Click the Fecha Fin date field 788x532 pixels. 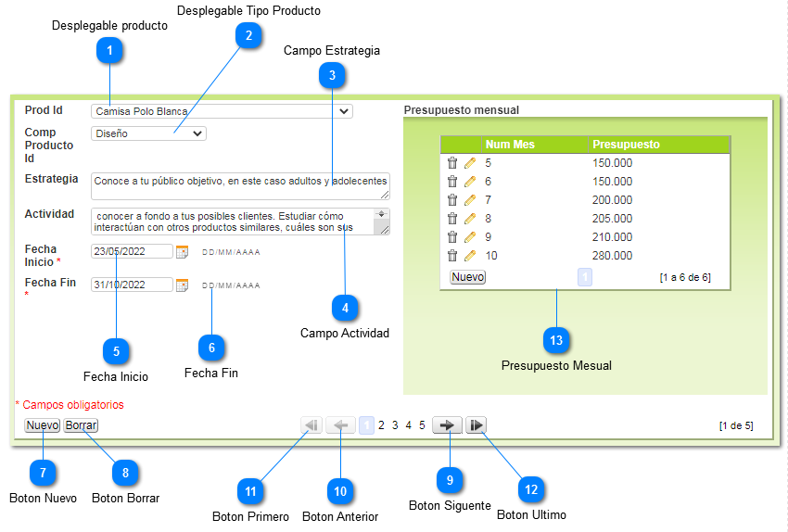[132, 285]
